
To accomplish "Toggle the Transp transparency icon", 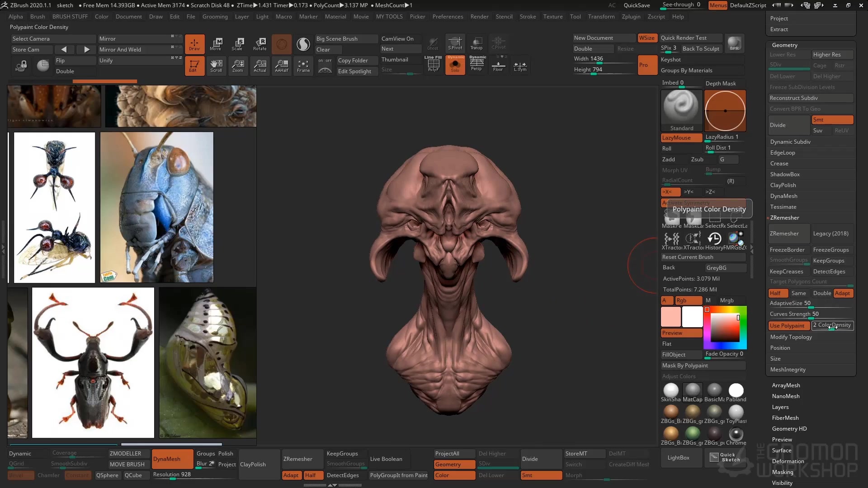I will [477, 43].
